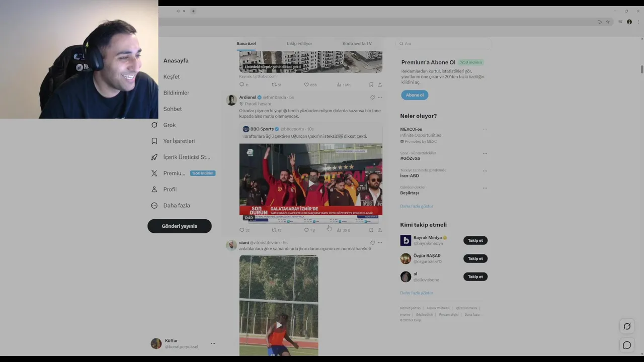644x362 pixels.
Task: Open the Daha fazla sidebar menu
Action: pyautogui.click(x=171, y=205)
